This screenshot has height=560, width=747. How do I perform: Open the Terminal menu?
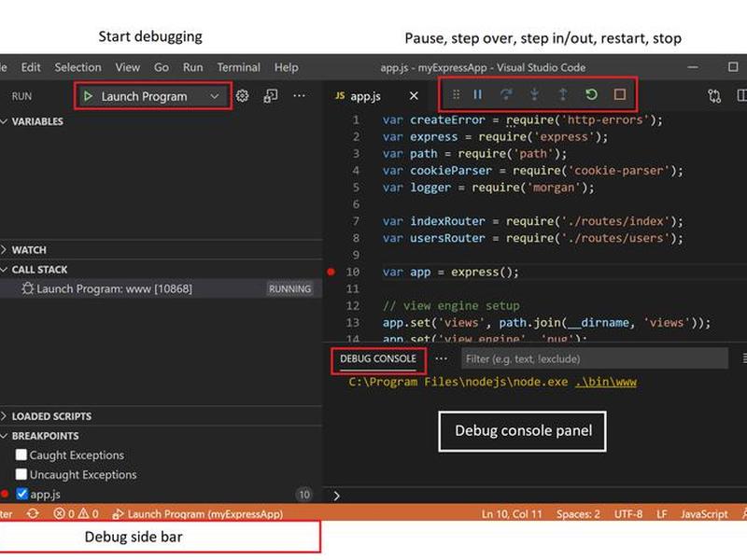[239, 67]
